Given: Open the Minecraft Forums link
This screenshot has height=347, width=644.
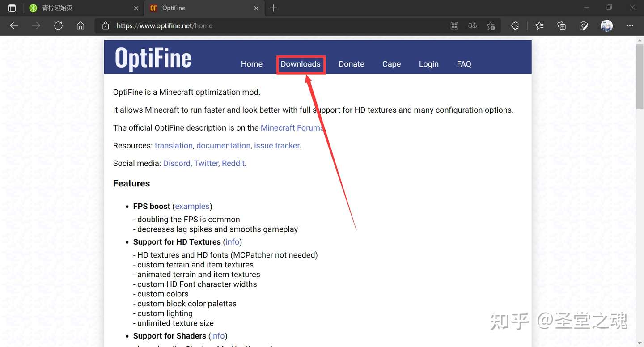Looking at the screenshot, I should click(292, 127).
